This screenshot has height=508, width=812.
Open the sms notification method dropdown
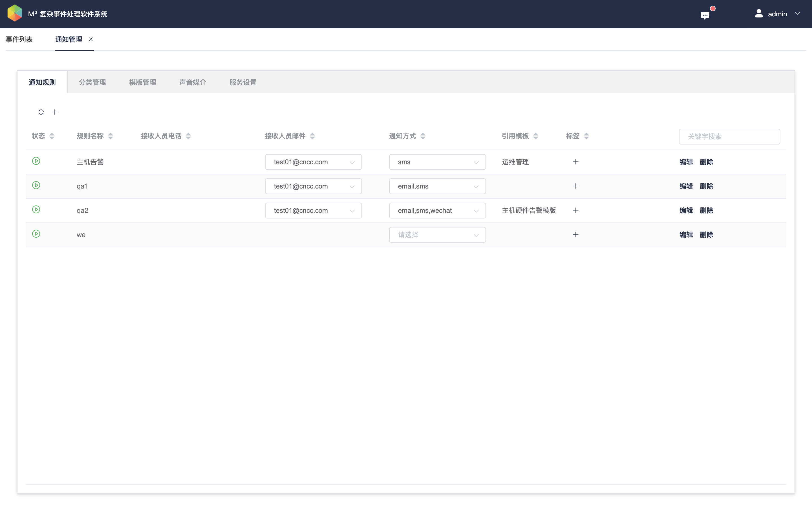(437, 162)
